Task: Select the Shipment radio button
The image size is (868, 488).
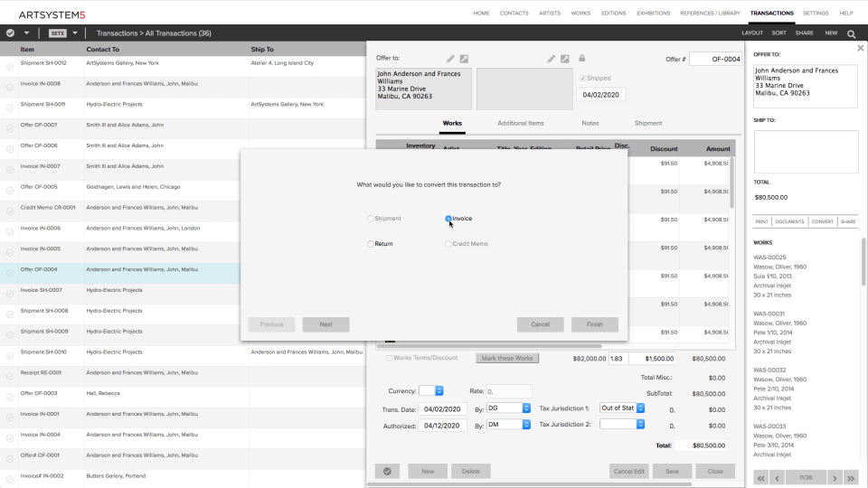Action: click(x=371, y=219)
